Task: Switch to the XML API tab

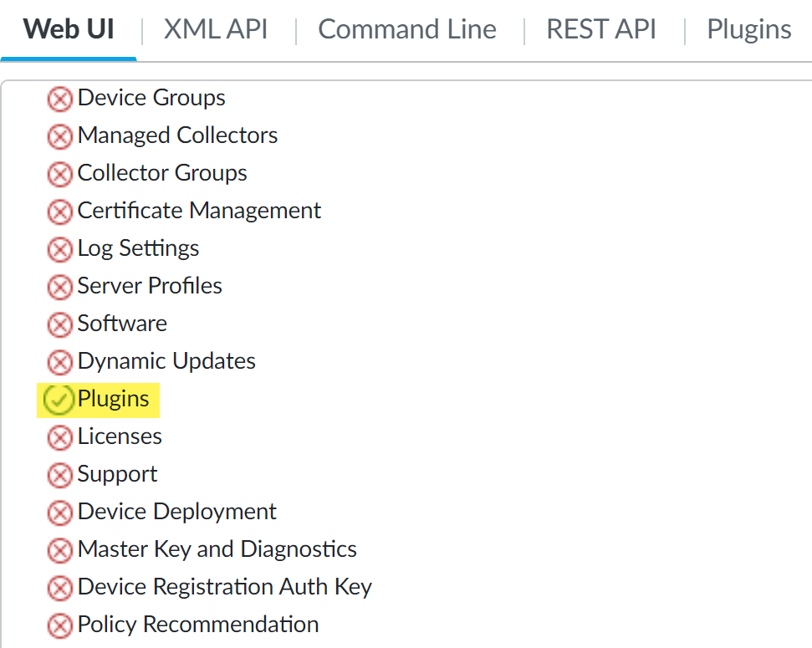Action: tap(216, 30)
